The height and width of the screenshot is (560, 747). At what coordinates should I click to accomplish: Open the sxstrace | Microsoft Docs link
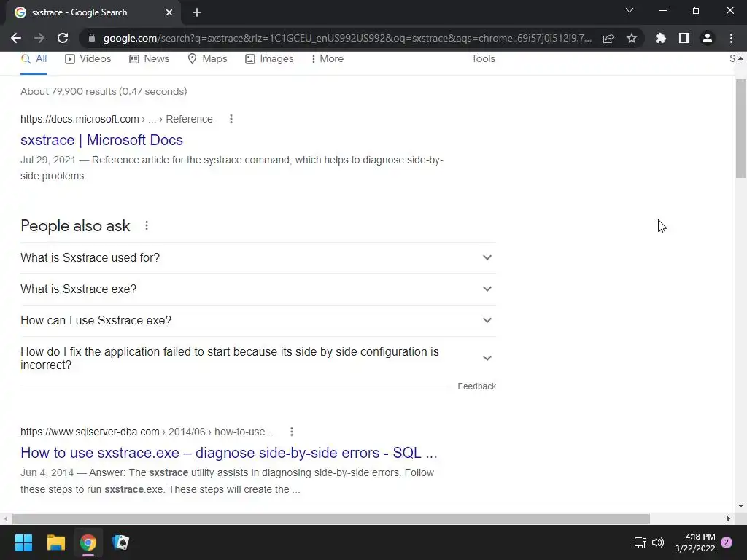point(101,140)
